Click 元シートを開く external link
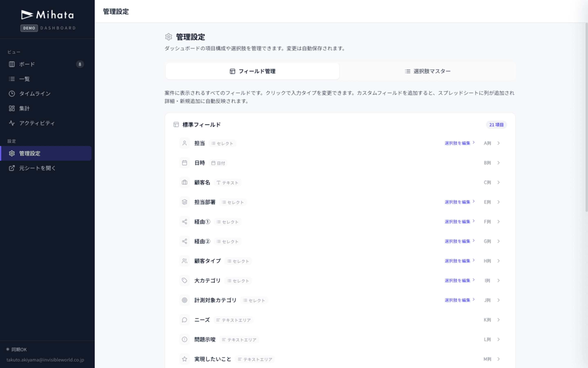 (46, 168)
